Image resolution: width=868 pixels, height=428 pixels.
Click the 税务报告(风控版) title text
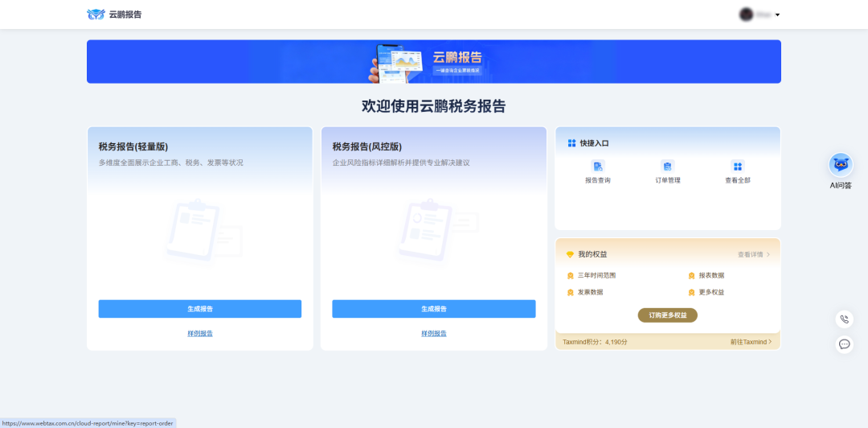367,147
